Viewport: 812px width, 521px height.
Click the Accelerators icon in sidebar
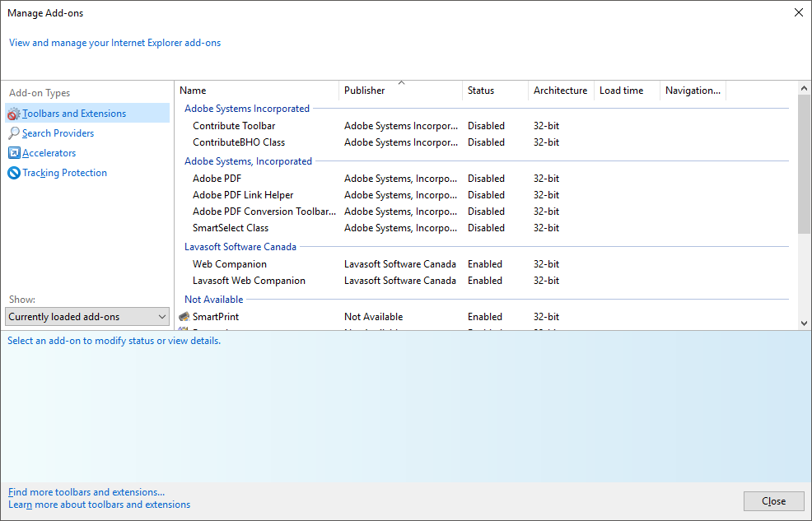(14, 153)
